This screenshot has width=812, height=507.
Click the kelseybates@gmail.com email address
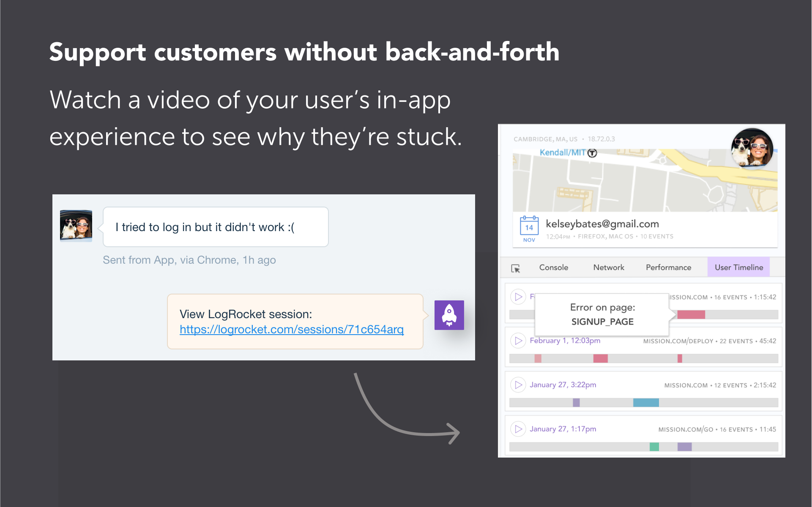pos(602,224)
